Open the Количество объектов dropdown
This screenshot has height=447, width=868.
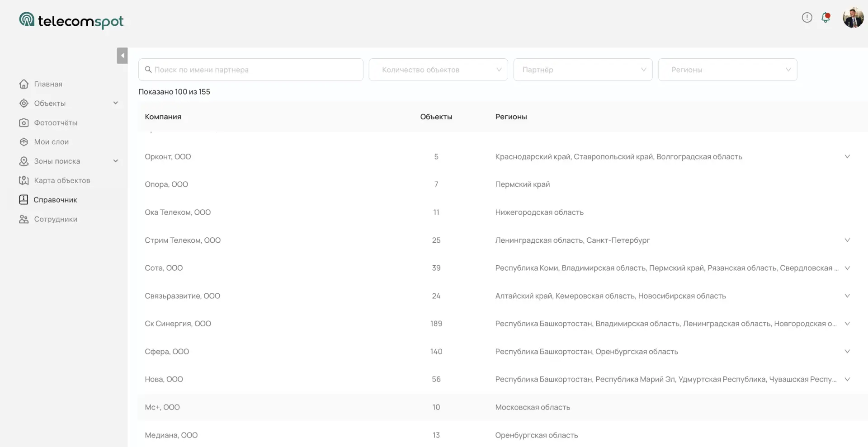point(438,70)
